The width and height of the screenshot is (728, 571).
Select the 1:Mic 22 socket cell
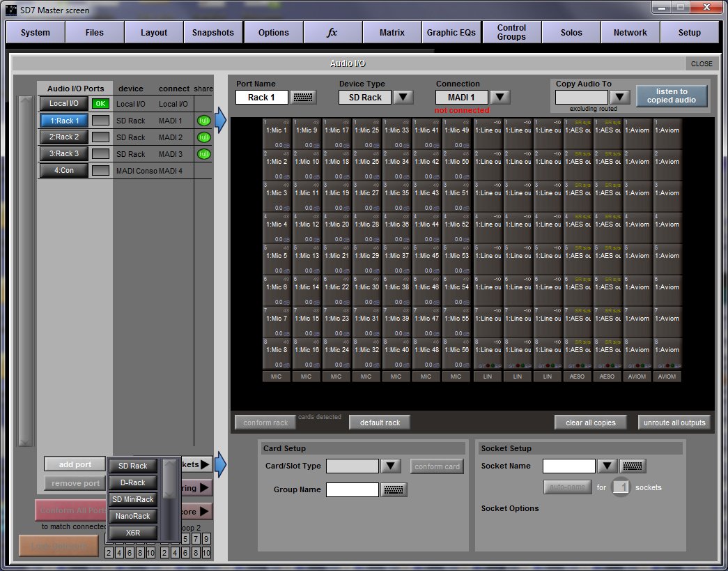pos(336,291)
